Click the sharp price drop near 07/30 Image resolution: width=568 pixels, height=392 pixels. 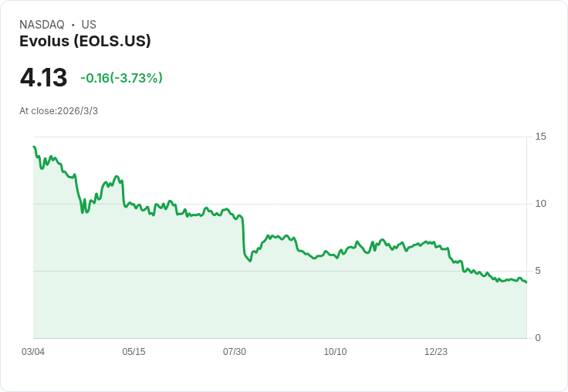[x=243, y=235]
